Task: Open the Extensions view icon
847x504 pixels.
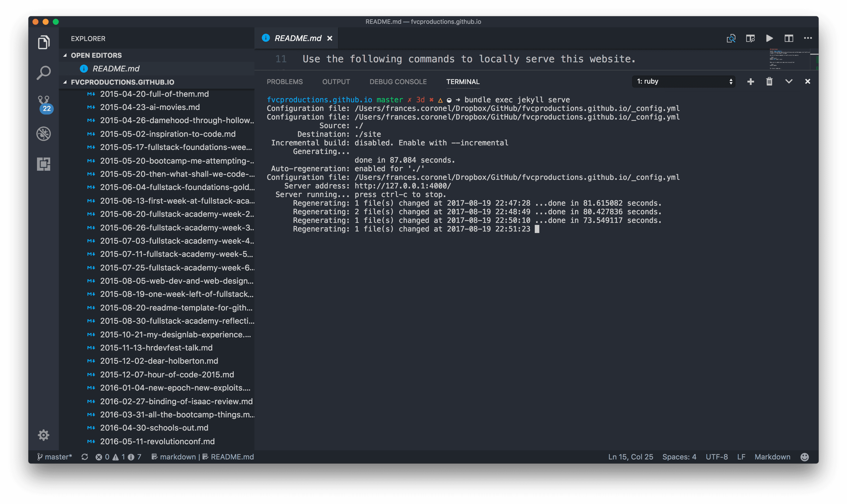Action: click(x=44, y=164)
